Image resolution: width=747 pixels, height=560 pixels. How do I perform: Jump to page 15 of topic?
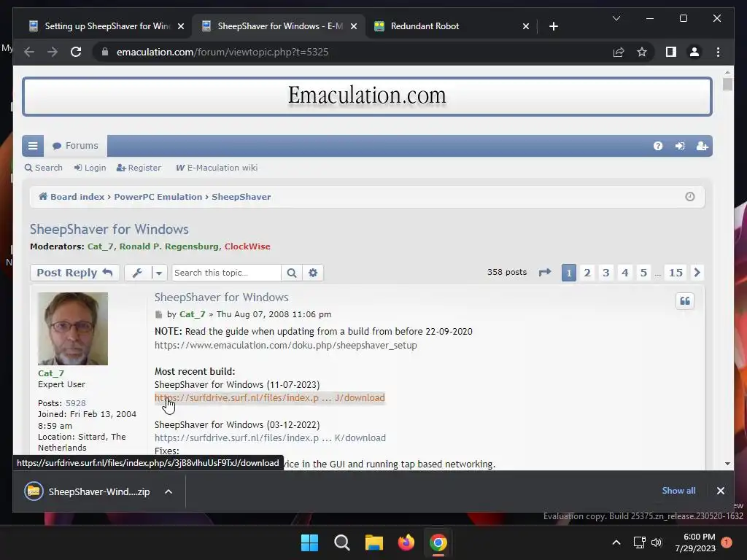pos(676,273)
